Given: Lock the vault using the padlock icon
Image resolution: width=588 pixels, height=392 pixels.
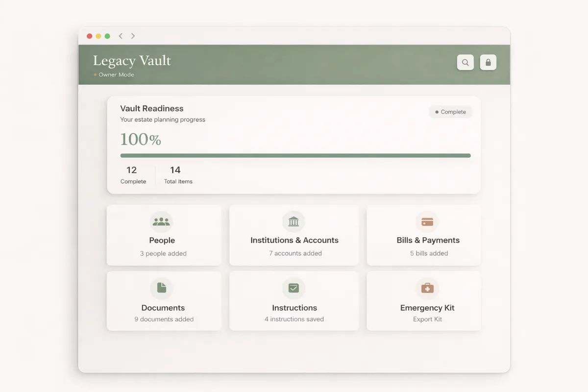Looking at the screenshot, I should pos(488,62).
